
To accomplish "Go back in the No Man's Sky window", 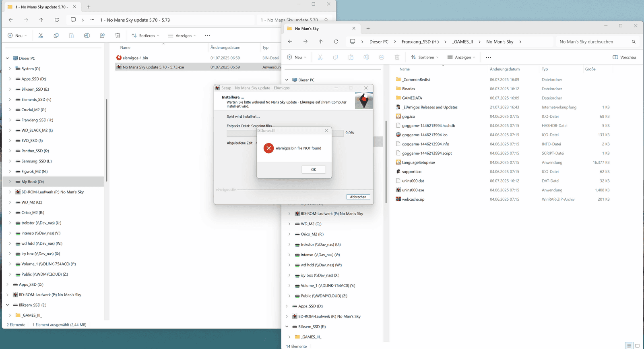I will 290,42.
